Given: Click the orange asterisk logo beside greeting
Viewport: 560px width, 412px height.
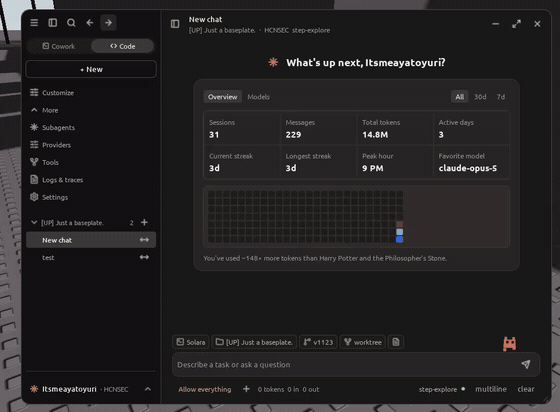Looking at the screenshot, I should point(273,62).
